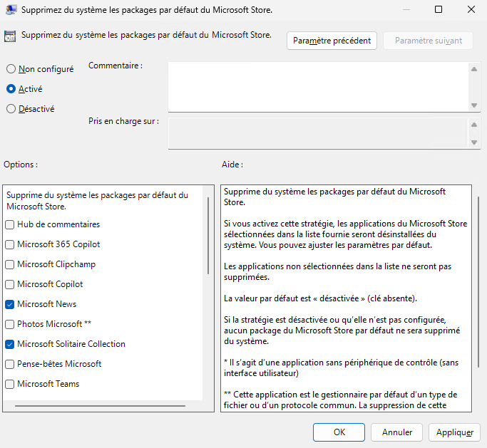Click Pris en charge sur scroll up arrow
Image resolution: width=487 pixels, height=448 pixels.
474,125
